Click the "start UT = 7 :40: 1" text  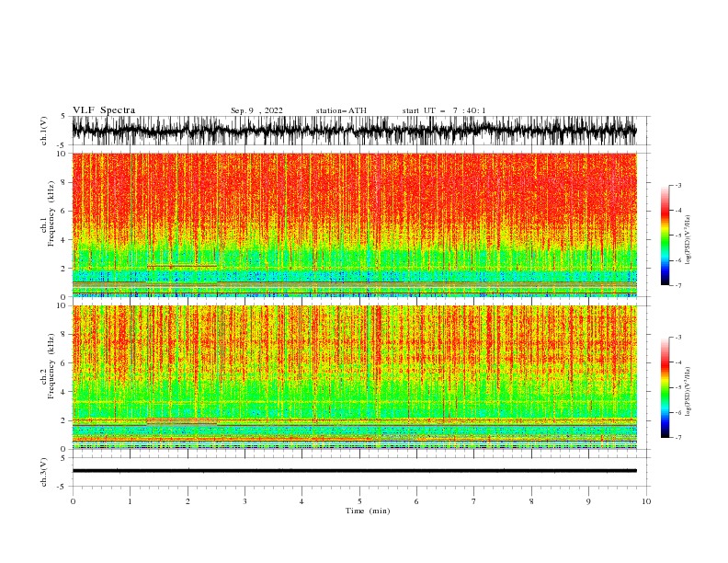point(444,110)
